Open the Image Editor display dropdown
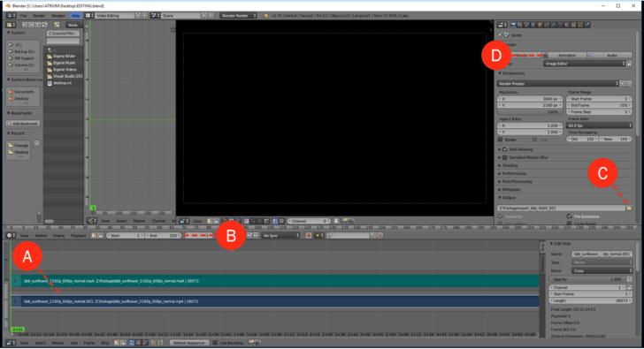This screenshot has width=644, height=349. point(584,64)
